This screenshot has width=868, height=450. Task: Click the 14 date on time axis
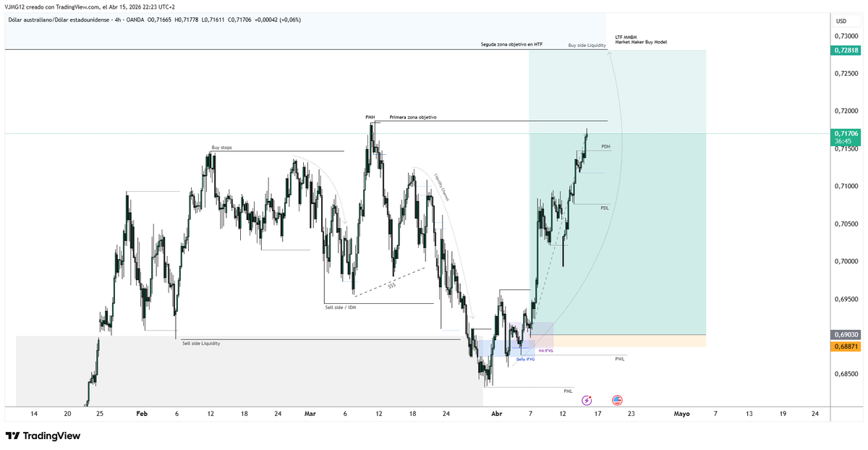pyautogui.click(x=33, y=414)
